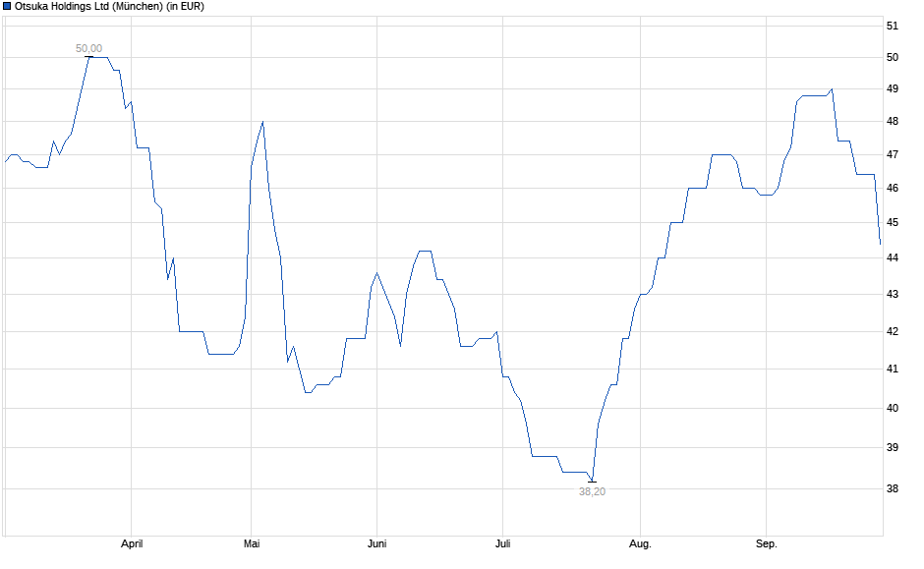Click the y-axis value '50'
924x569 pixels.
[893, 57]
